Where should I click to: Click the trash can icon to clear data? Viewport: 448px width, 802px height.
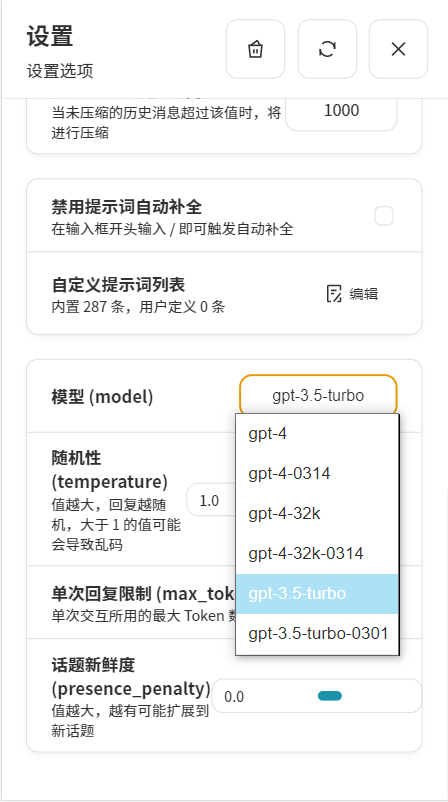pyautogui.click(x=255, y=49)
